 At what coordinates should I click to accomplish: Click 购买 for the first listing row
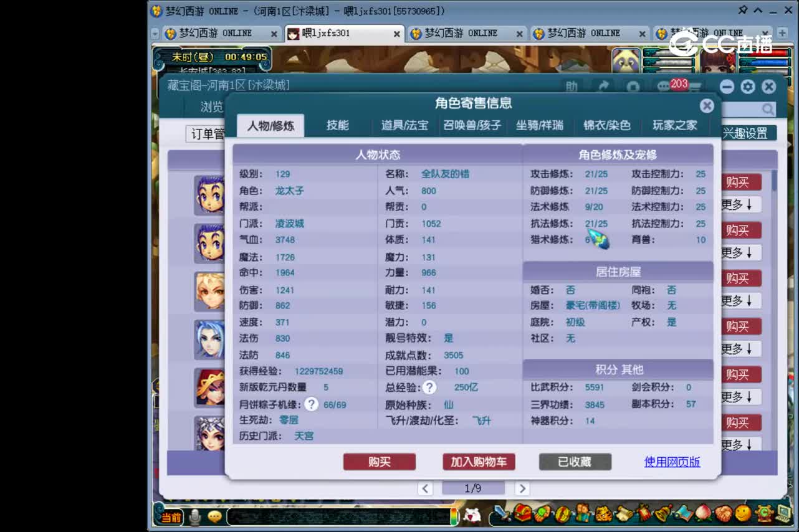coord(741,182)
